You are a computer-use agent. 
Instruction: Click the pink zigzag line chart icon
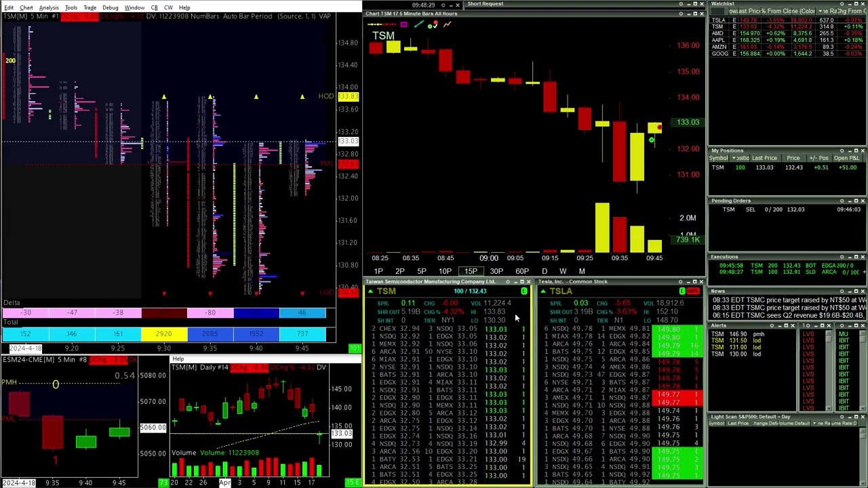(x=447, y=24)
